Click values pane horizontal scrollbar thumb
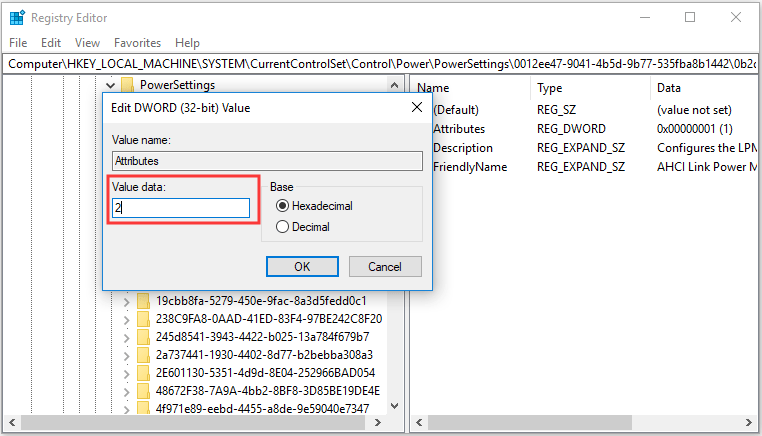The image size is (762, 436). click(x=530, y=422)
